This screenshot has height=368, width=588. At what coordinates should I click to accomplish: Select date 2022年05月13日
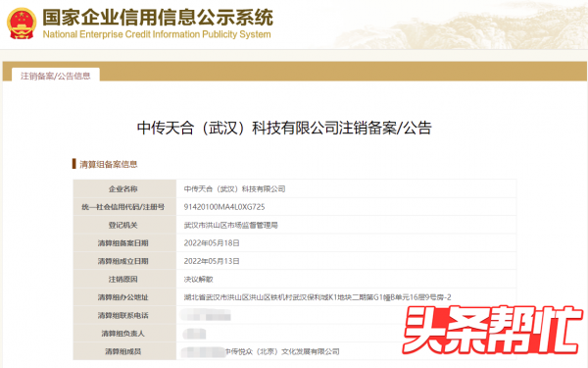pyautogui.click(x=212, y=261)
